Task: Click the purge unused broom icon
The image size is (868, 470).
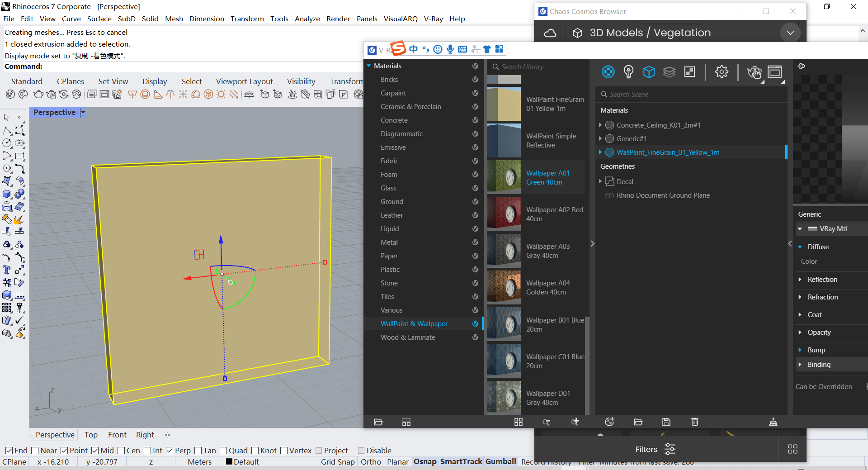Action: click(x=773, y=422)
